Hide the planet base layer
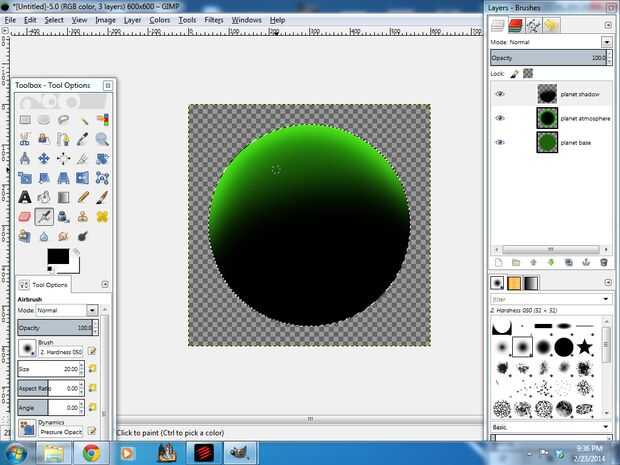 pos(500,142)
